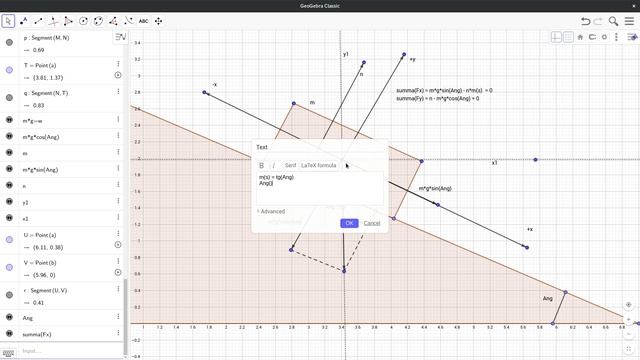Cancel the Text dialog
Viewport: 640px width, 360px height.
point(372,223)
